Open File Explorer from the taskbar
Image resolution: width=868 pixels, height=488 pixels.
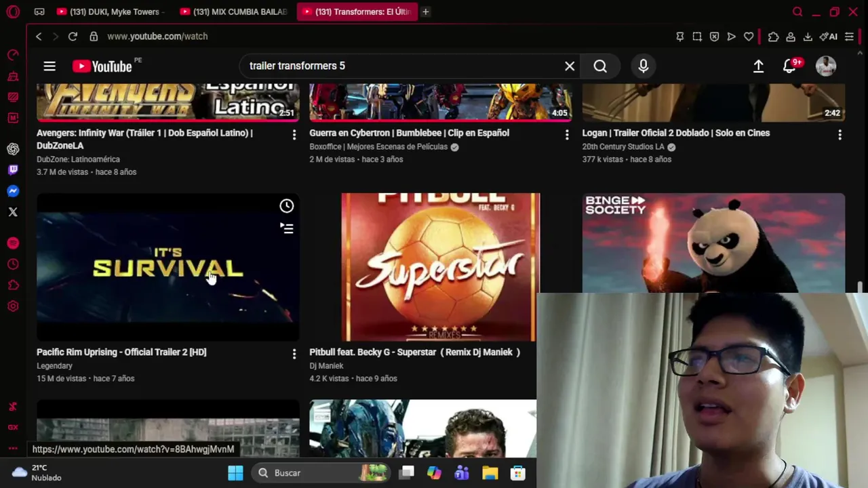pos(490,473)
